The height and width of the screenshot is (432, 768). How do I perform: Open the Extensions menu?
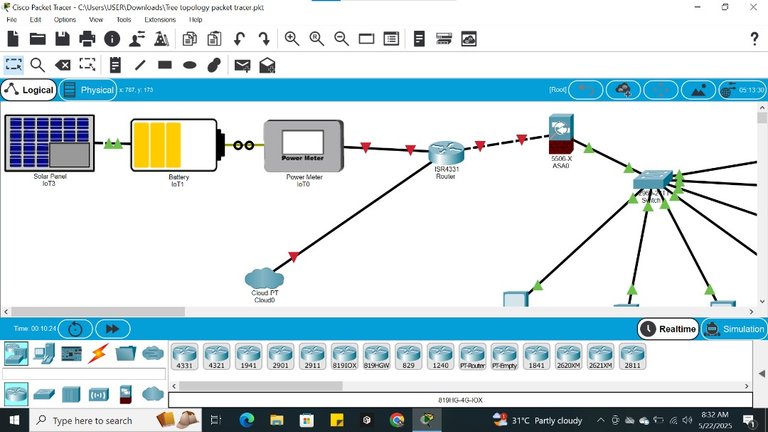coord(160,20)
